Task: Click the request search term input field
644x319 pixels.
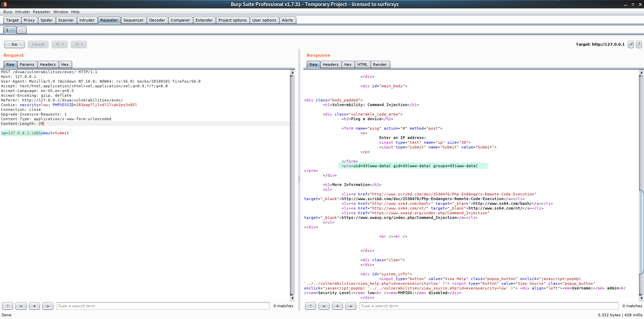Action: click(x=163, y=306)
